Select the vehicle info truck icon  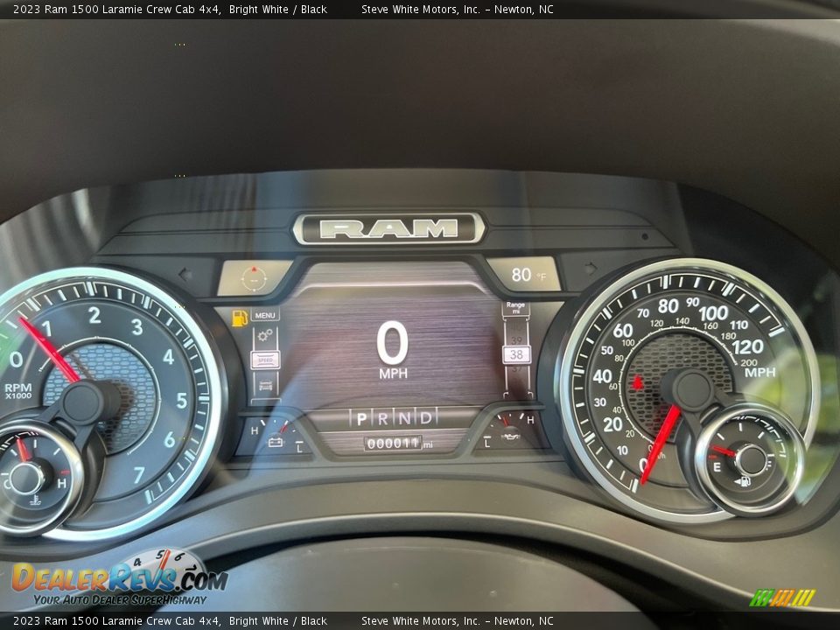tap(265, 385)
